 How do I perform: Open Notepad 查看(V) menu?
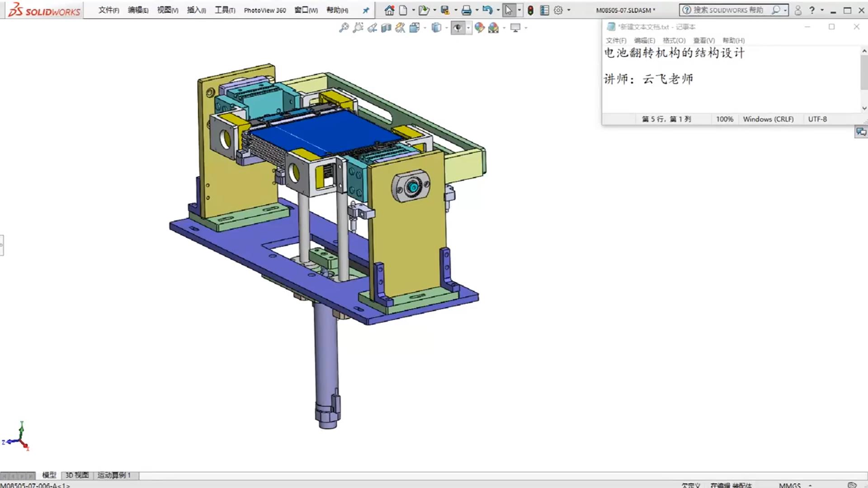[704, 40]
